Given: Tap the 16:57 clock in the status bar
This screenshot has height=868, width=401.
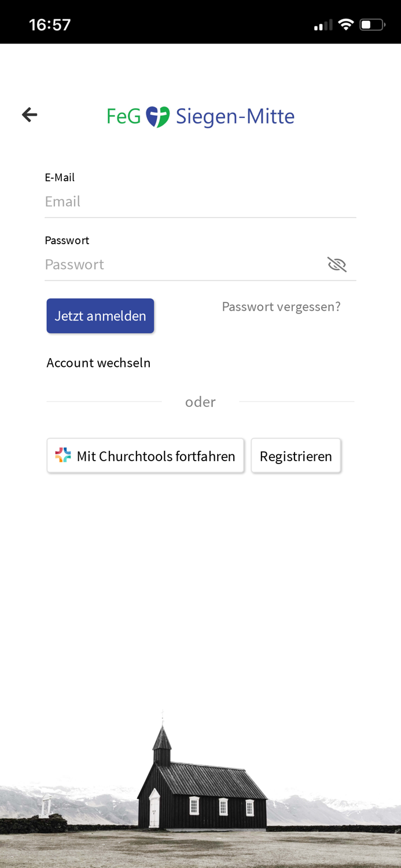Looking at the screenshot, I should coord(50,24).
